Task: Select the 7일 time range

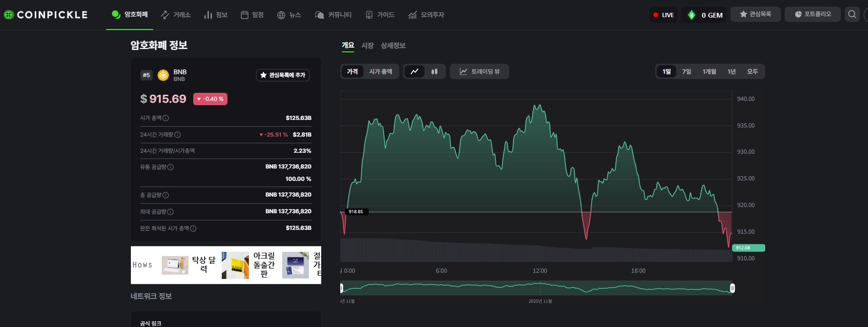Action: coord(686,71)
